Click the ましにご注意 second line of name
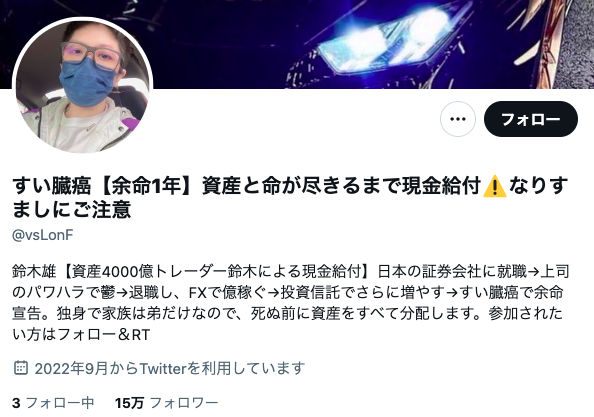The height and width of the screenshot is (417, 594). click(72, 209)
